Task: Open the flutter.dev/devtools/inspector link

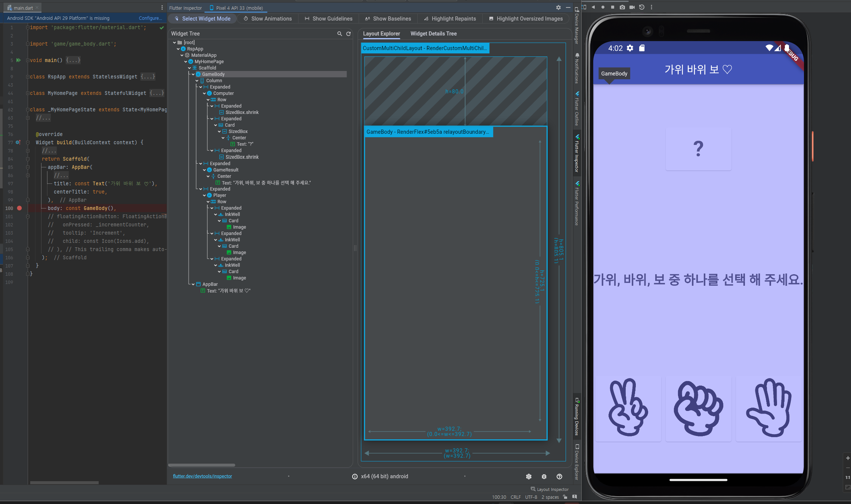Action: (202, 476)
